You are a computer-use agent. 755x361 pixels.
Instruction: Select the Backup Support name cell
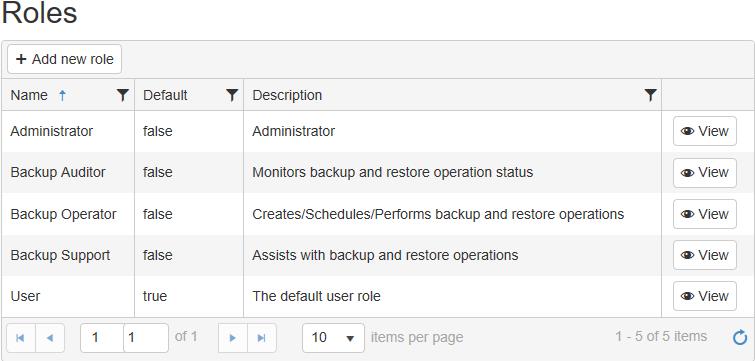(68, 255)
